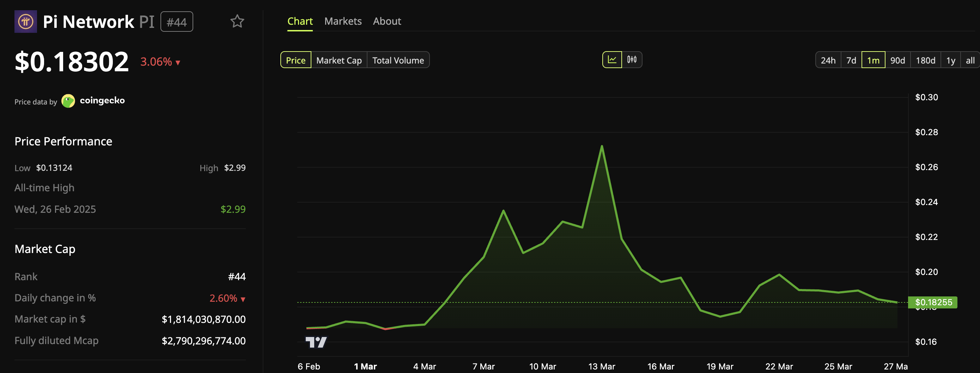Click the $0.18255 current price label

[x=932, y=302]
